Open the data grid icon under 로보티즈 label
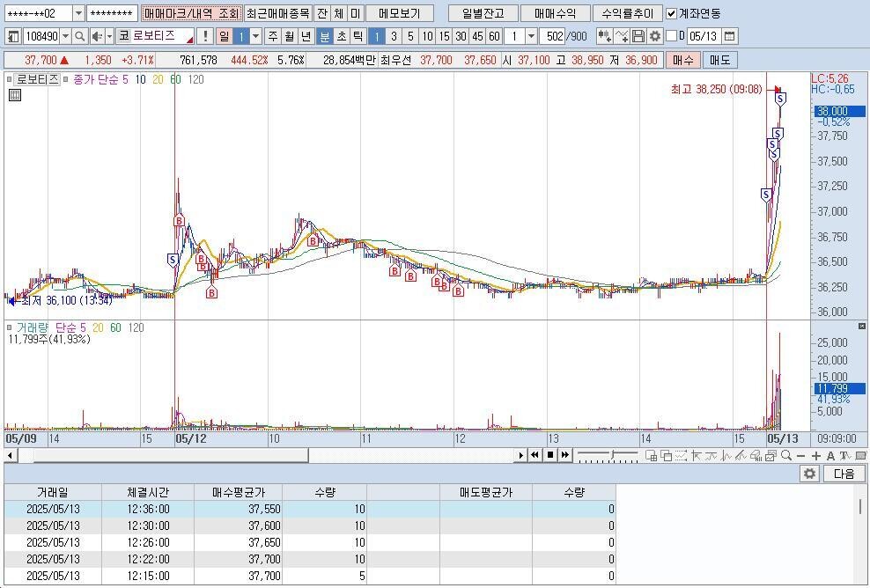The height and width of the screenshot is (588, 870). pyautogui.click(x=14, y=95)
